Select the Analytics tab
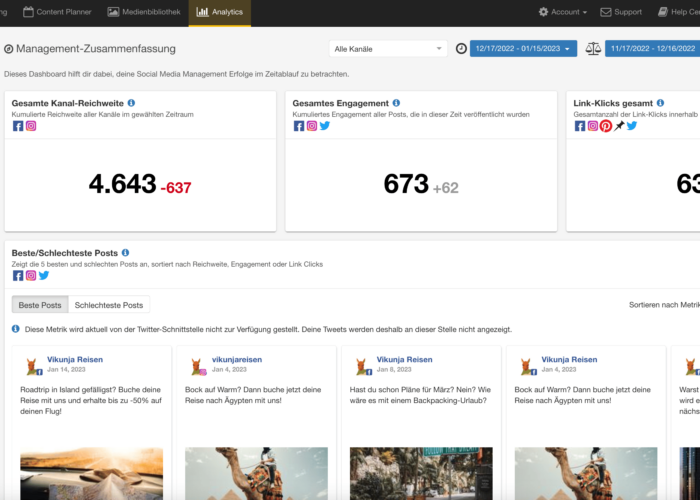Image resolution: width=700 pixels, height=500 pixels. [220, 12]
